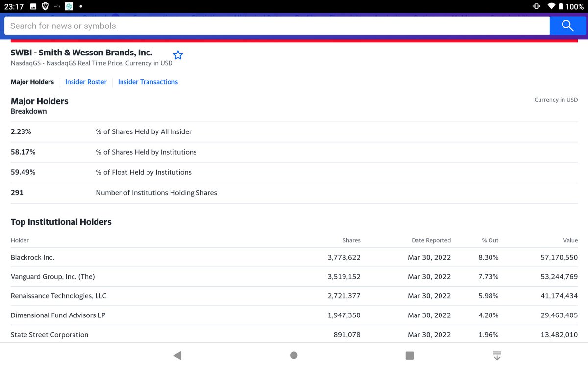Tap Dimensional Fund shares 1,947,350
Screen dimensions: 588x368
(344, 315)
